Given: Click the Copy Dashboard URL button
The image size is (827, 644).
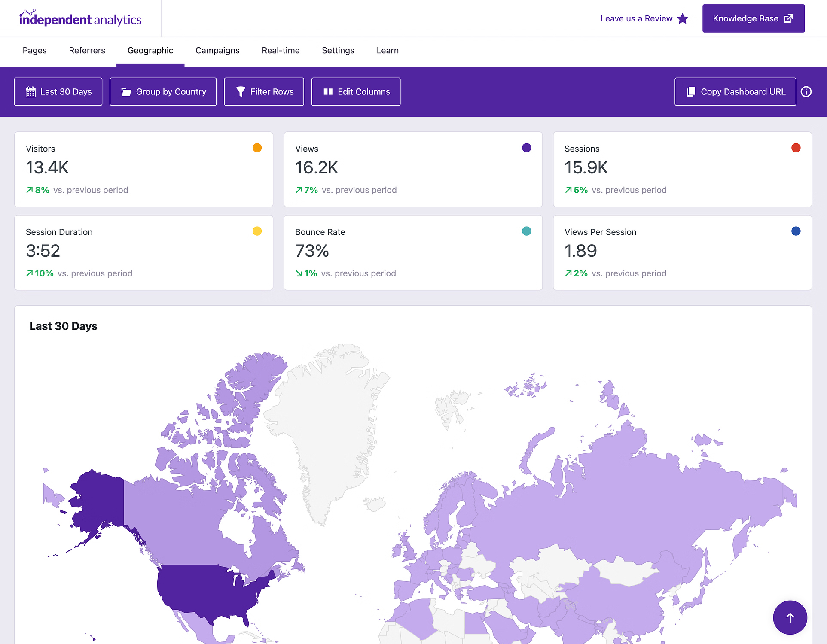Looking at the screenshot, I should coord(735,91).
